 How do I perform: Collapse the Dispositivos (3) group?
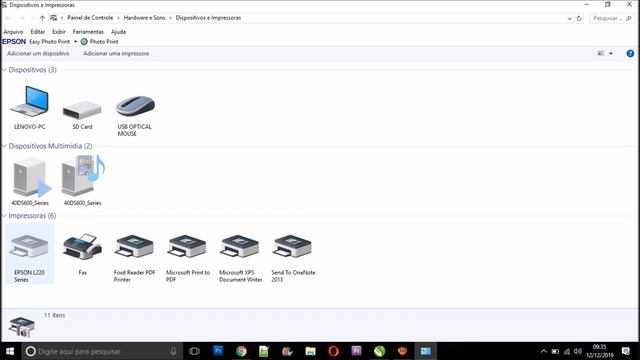coord(4,70)
